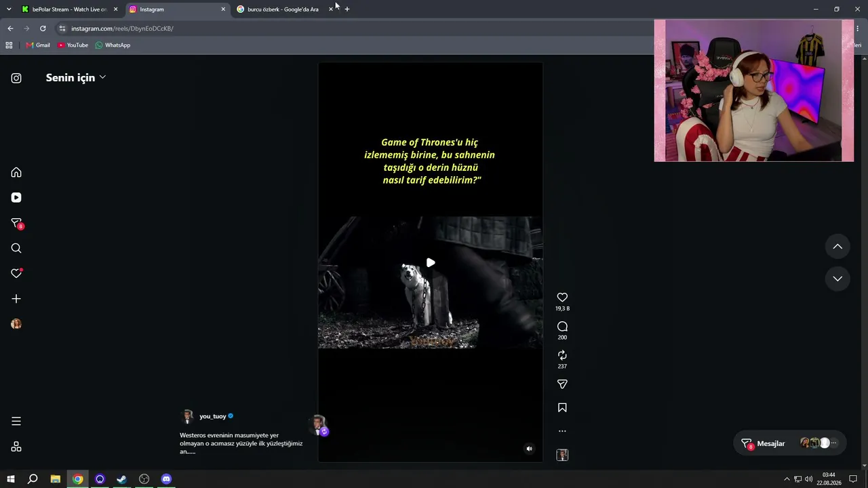Go back to the previous page

coord(10,28)
